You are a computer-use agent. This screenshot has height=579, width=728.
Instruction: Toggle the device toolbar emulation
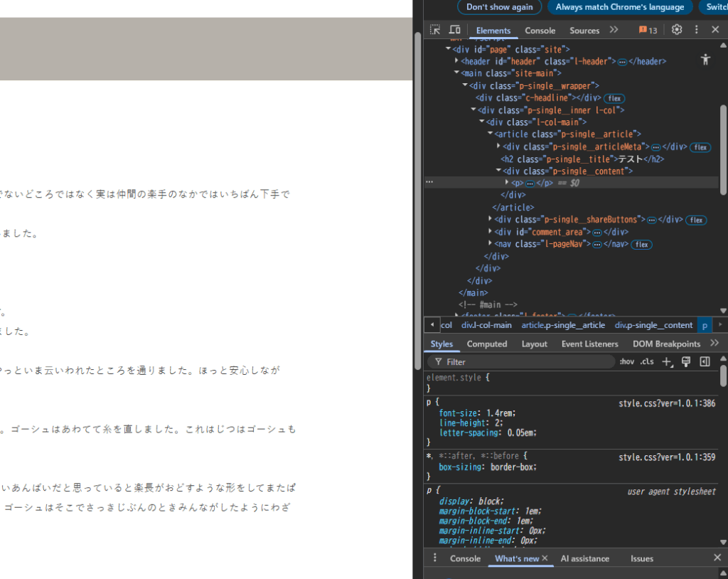coord(454,29)
